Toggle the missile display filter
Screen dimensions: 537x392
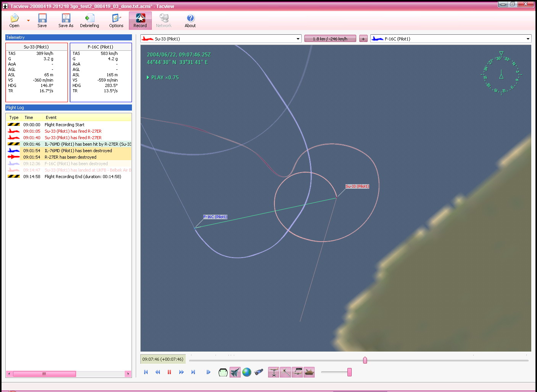(285, 372)
